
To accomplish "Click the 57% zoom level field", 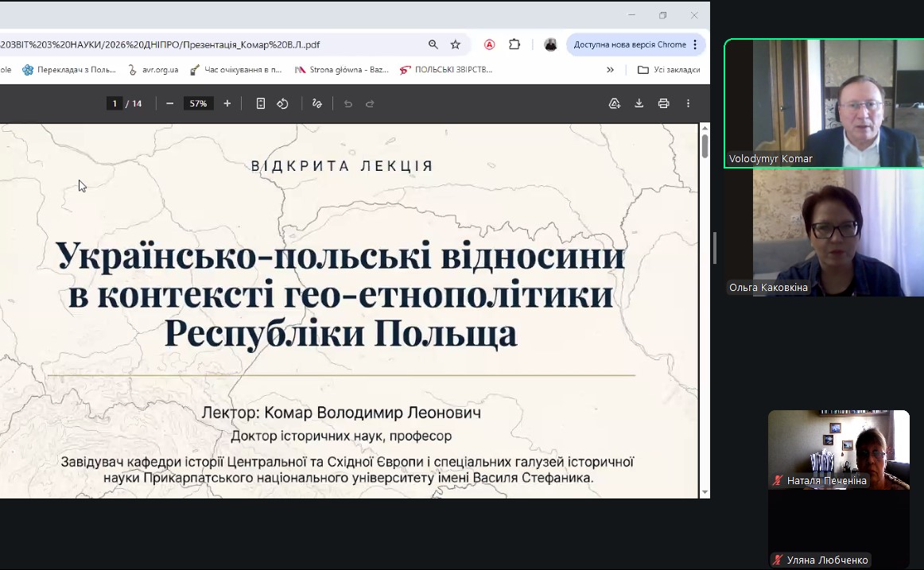I will click(198, 103).
